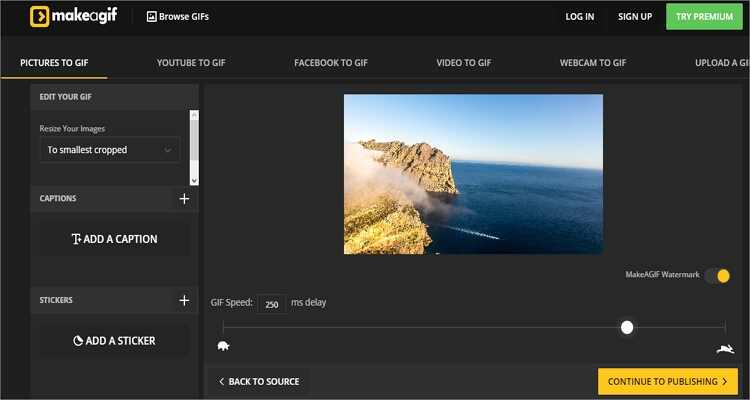The image size is (750, 400).
Task: Click the turtle slow-speed icon
Action: point(223,345)
